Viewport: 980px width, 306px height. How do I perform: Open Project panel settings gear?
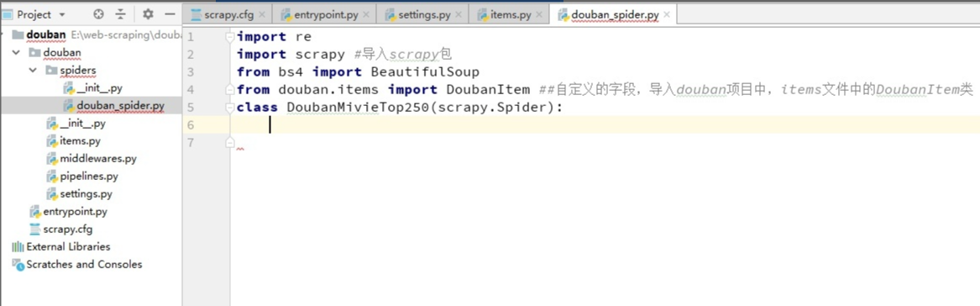(148, 13)
